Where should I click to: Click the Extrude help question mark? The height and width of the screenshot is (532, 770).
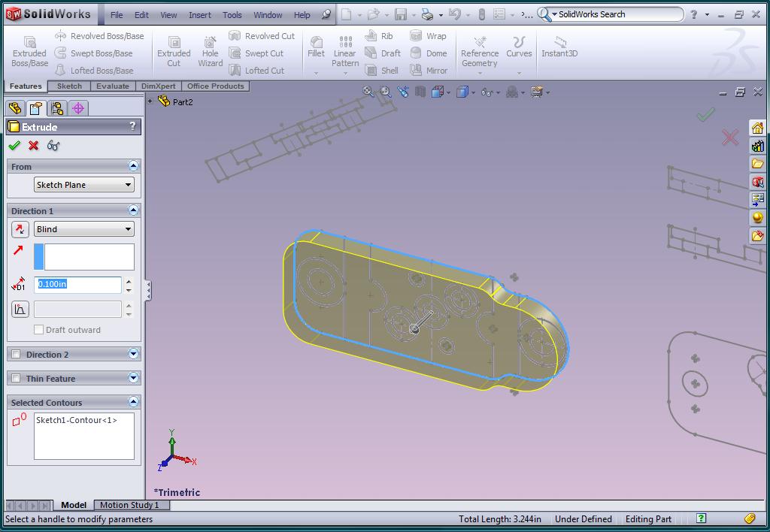pyautogui.click(x=132, y=126)
